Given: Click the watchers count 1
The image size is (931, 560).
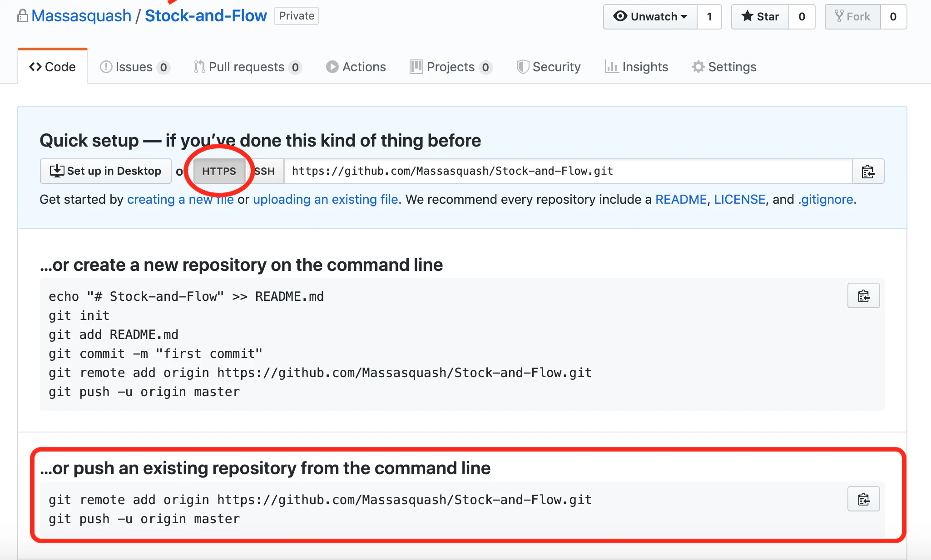Looking at the screenshot, I should (709, 17).
